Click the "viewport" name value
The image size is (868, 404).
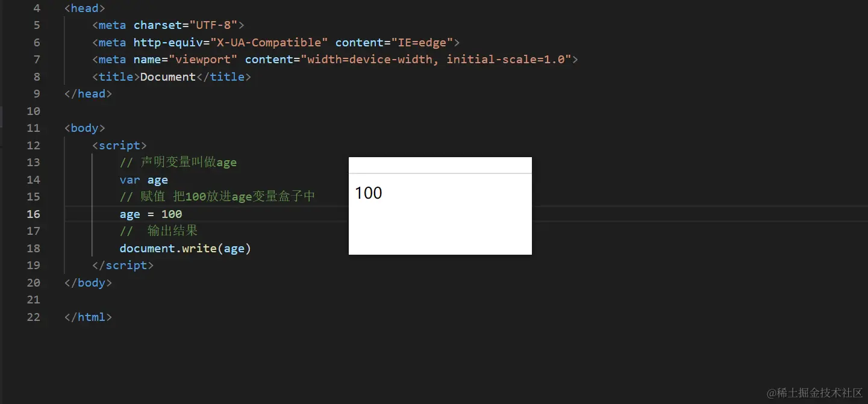(x=204, y=60)
